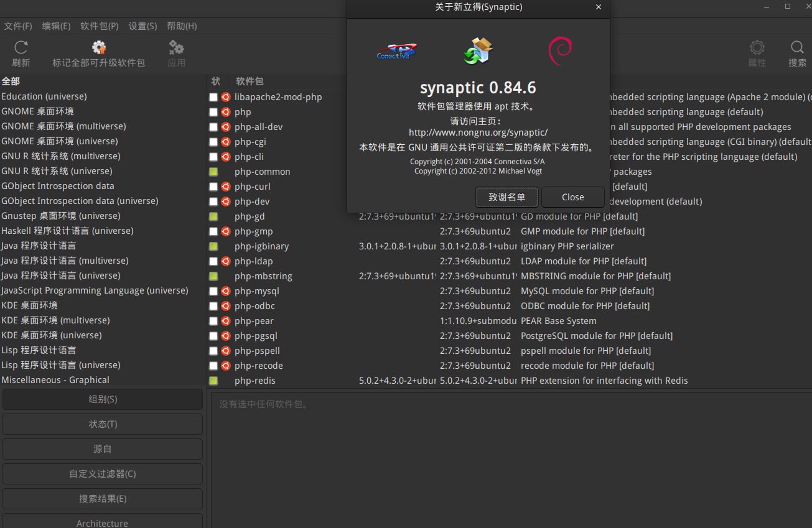Click the Conectiva logo in the about dialog
The width and height of the screenshot is (812, 528).
click(396, 52)
